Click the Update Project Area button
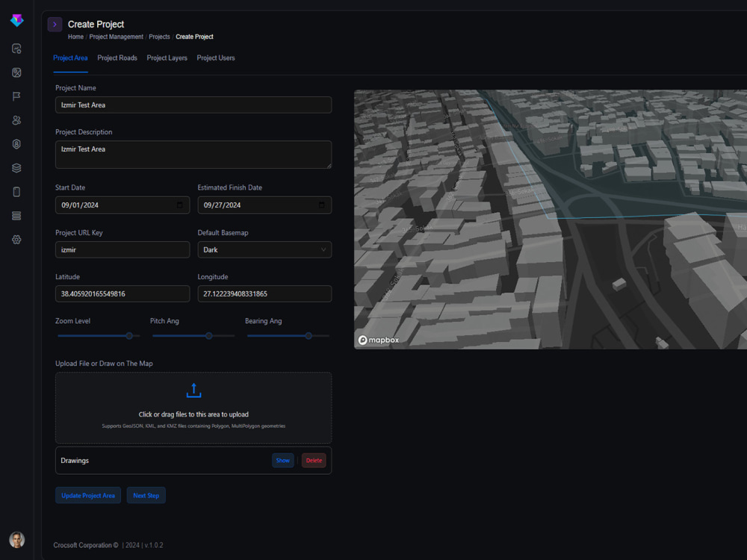The height and width of the screenshot is (560, 747). tap(88, 495)
